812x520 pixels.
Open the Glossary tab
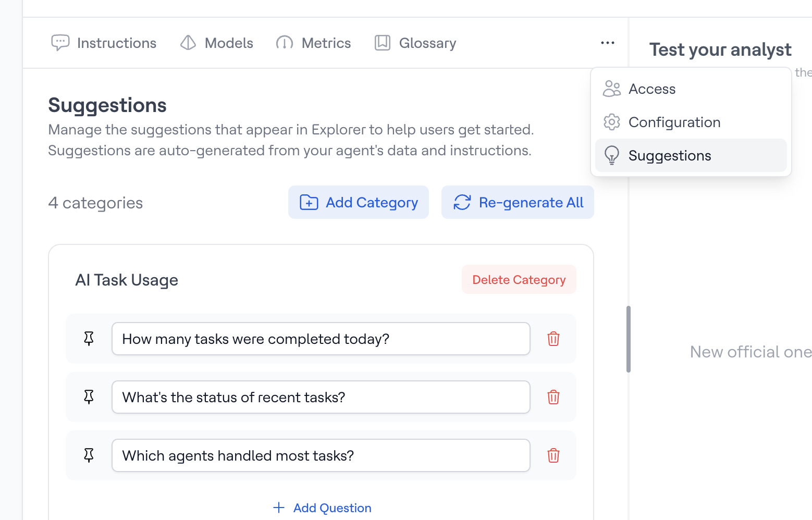pyautogui.click(x=415, y=43)
